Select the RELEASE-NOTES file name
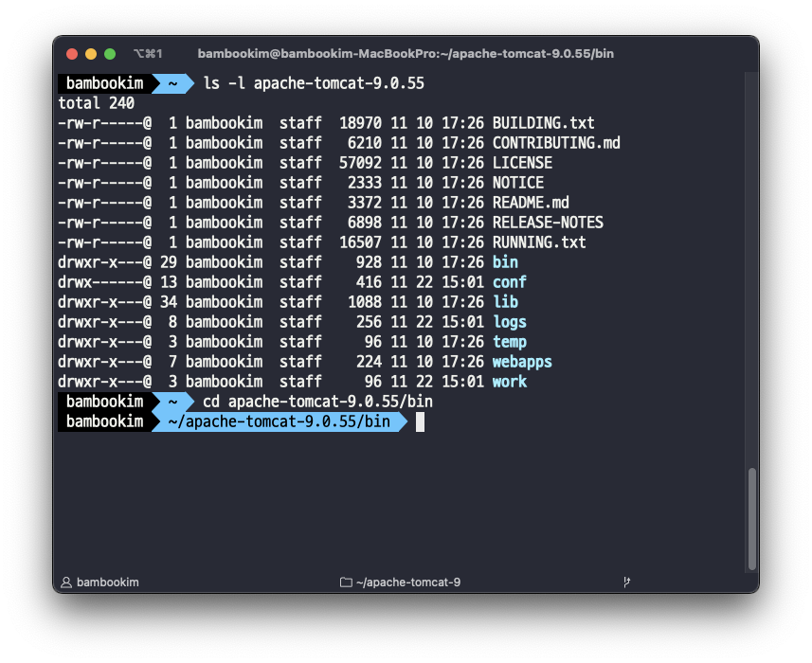 click(548, 223)
